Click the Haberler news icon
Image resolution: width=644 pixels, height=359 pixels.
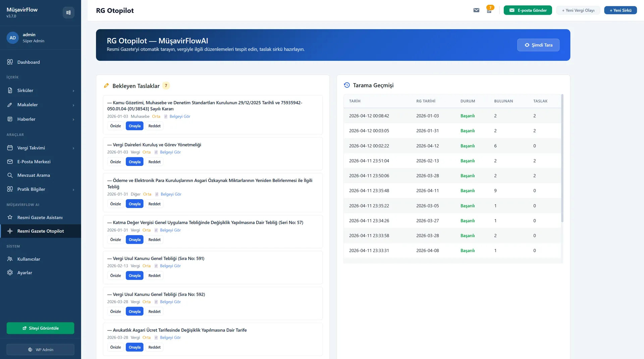pyautogui.click(x=10, y=119)
